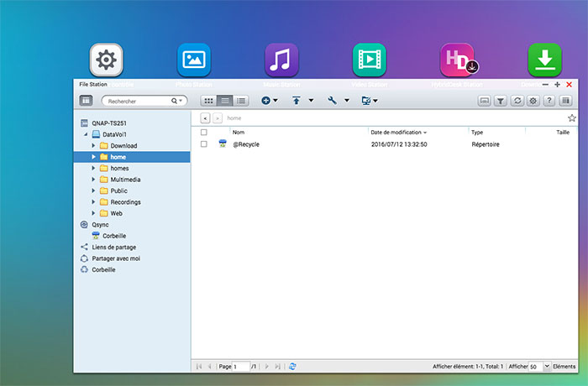The height and width of the screenshot is (386, 588).
Task: Click the upload arrow icon
Action: point(297,101)
